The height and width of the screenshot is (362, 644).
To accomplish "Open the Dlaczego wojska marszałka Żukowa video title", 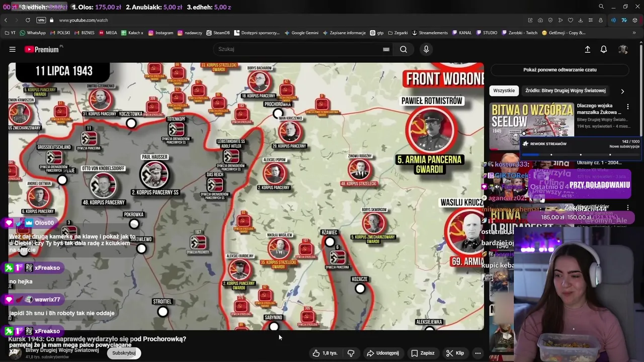I will (599, 109).
